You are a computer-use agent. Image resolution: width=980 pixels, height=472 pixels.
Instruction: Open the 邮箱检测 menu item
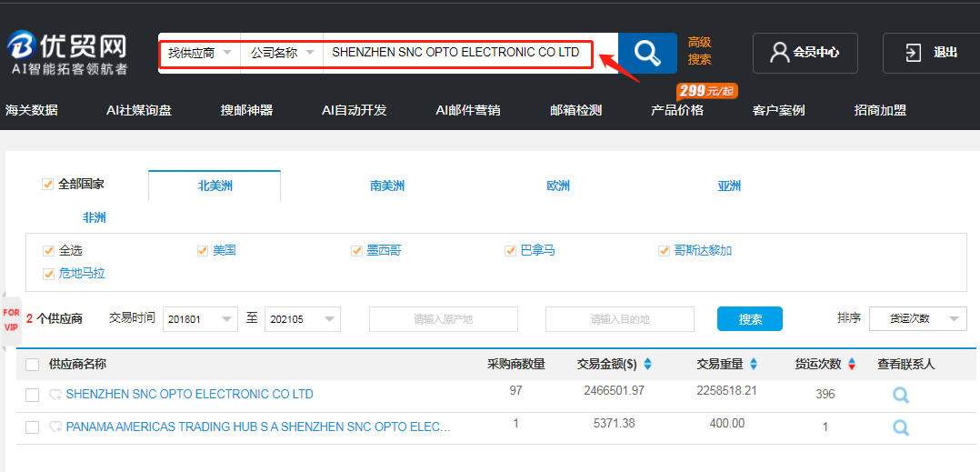[x=575, y=111]
